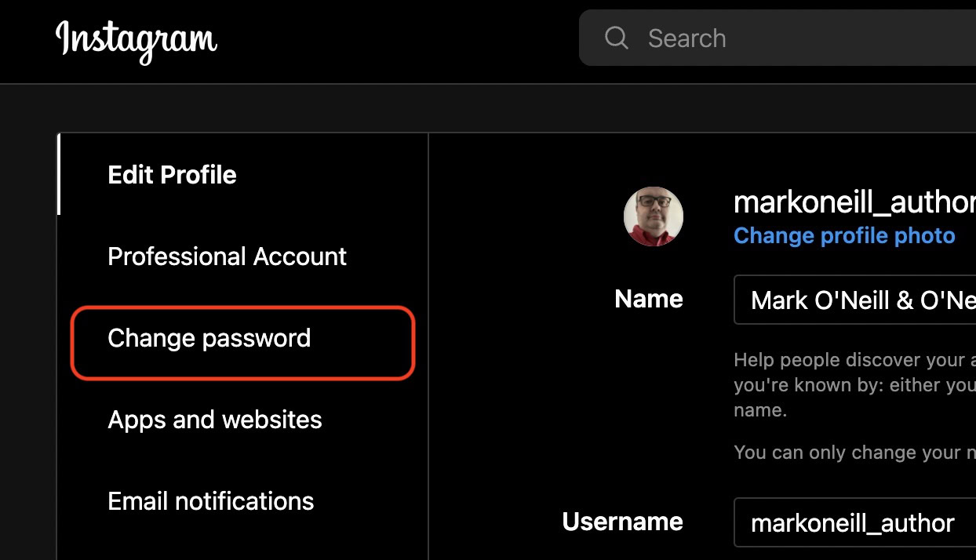Click the profile photo avatar
The width and height of the screenshot is (976, 560).
[653, 216]
